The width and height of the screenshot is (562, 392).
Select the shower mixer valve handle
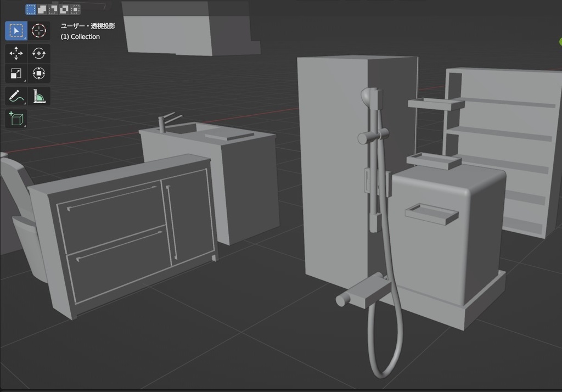point(343,300)
